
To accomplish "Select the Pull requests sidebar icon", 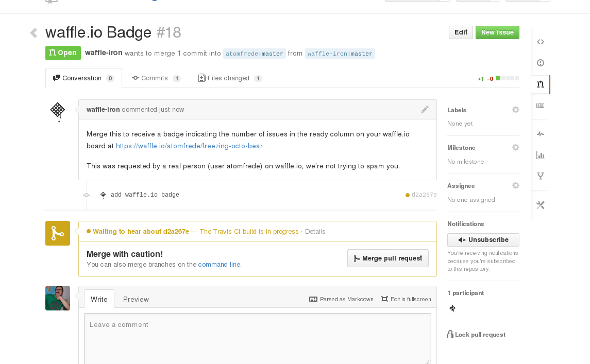I will click(541, 84).
